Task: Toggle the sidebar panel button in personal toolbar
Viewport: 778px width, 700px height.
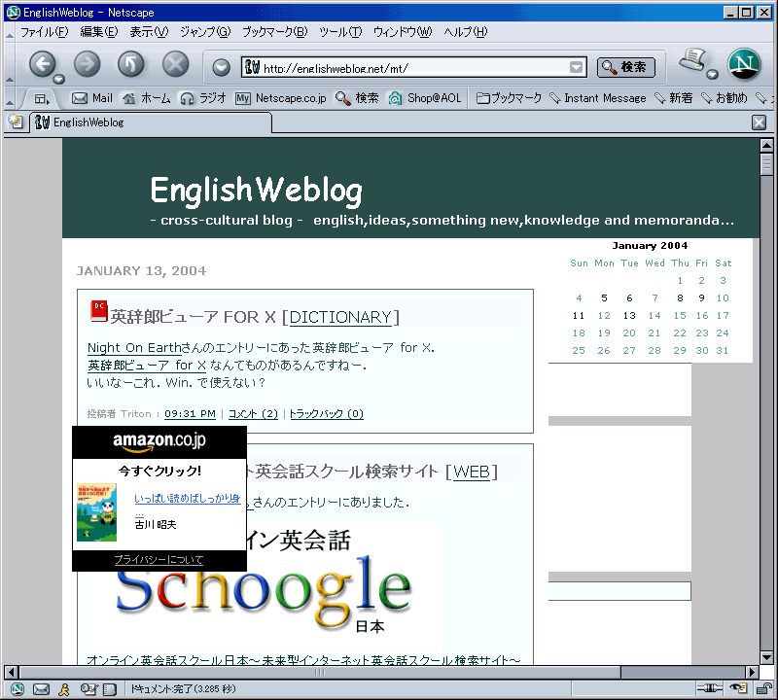Action: click(41, 99)
